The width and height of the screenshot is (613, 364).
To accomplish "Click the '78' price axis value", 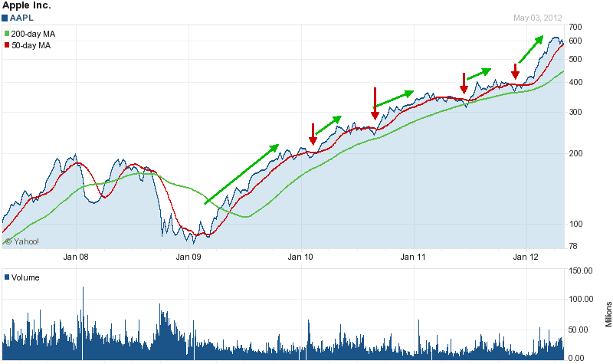I will pos(573,246).
